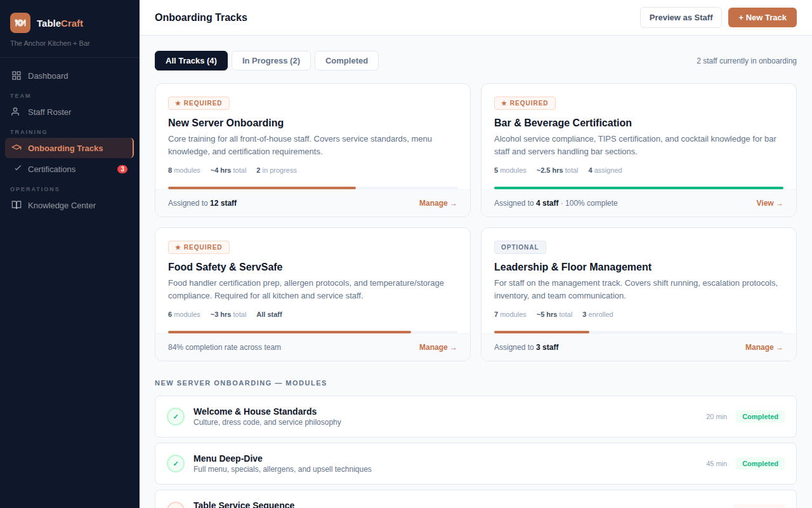812x508 pixels.
Task: Click Manage on Leadership & Floor Management card
Action: tap(764, 347)
